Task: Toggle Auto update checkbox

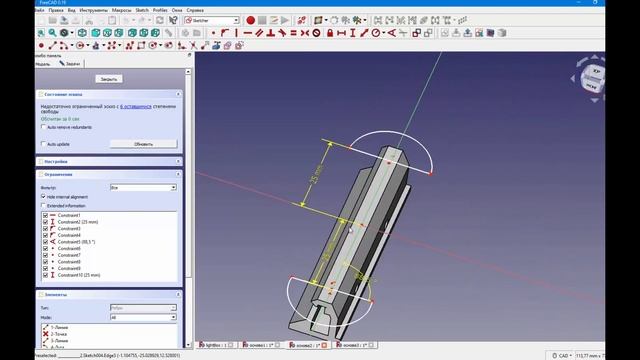Action: 43,144
